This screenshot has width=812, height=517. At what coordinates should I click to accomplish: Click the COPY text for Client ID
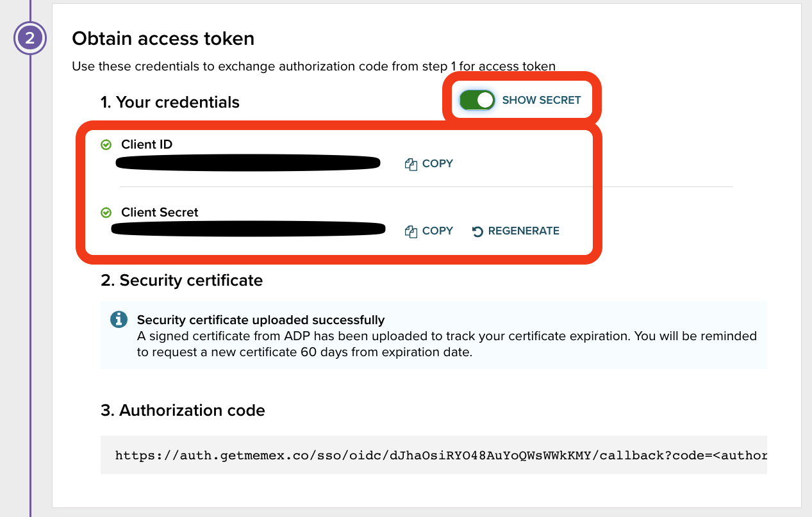pyautogui.click(x=438, y=164)
